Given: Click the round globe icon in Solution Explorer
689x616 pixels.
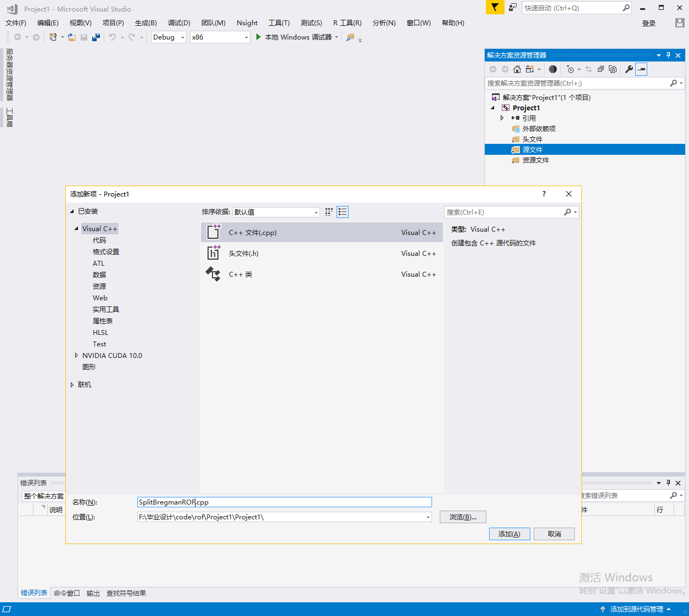Looking at the screenshot, I should [553, 69].
